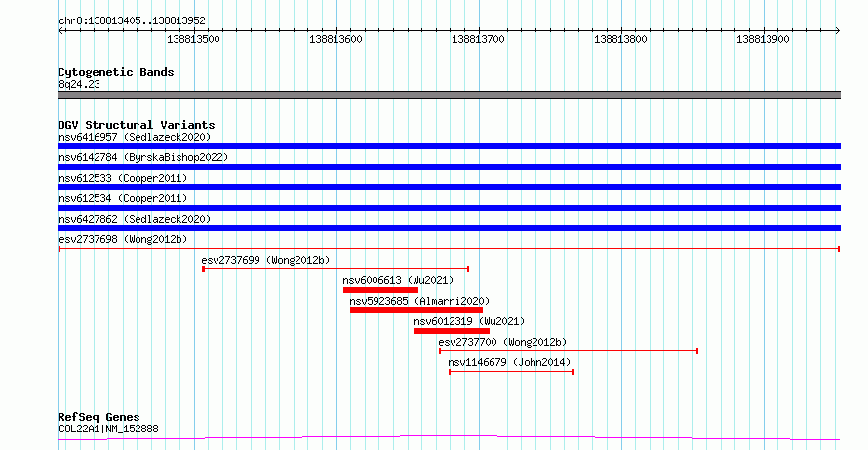The width and height of the screenshot is (868, 450).
Task: Open variant label nsv6142784 (ByrskaBishop2022)
Action: click(143, 157)
